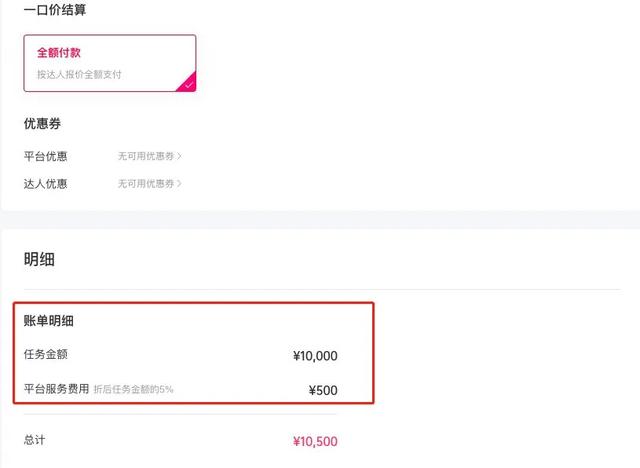Select the 全额付款 payment option card
The image size is (640, 468).
[110, 63]
